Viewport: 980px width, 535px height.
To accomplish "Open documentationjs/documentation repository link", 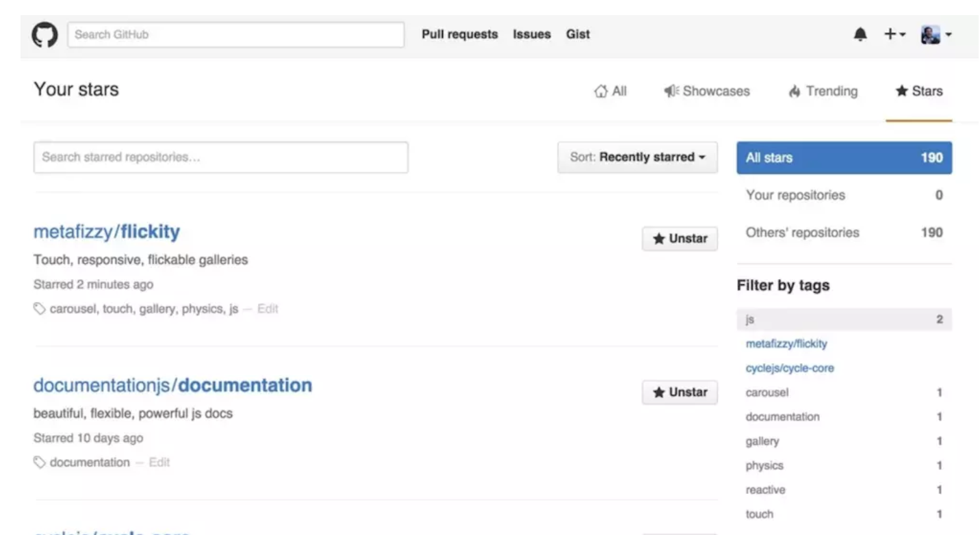I will tap(172, 385).
